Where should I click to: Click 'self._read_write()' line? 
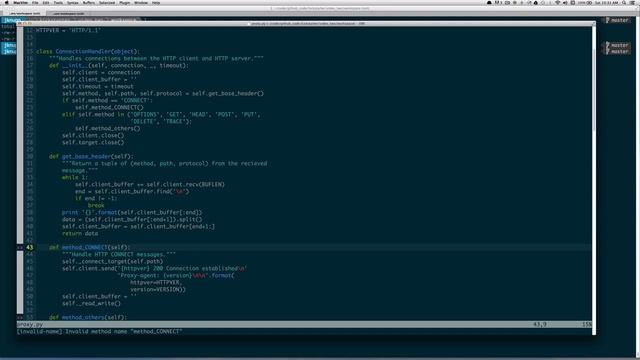point(91,303)
